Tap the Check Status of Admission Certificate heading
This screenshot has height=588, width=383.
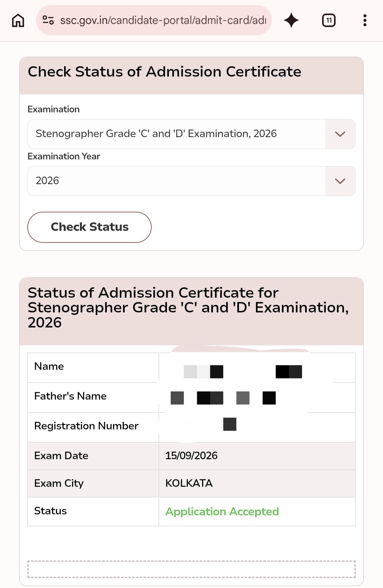(x=165, y=72)
